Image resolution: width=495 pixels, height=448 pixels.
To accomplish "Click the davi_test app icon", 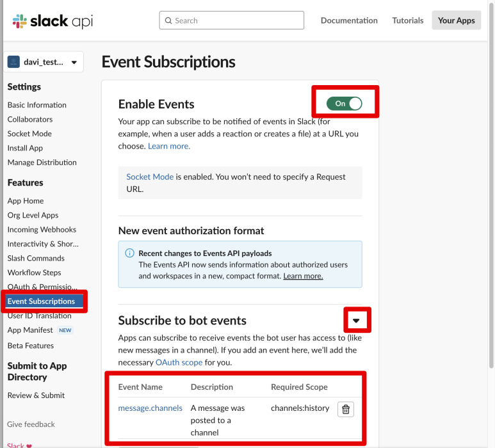I will [x=13, y=62].
